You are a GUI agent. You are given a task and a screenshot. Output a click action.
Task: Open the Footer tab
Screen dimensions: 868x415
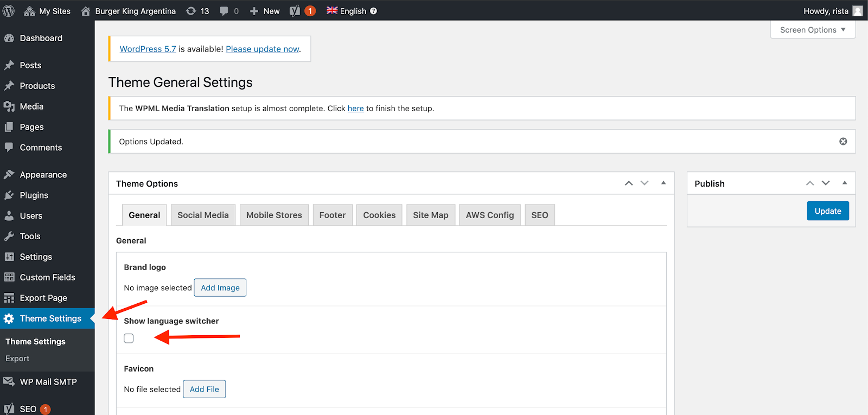click(x=333, y=215)
